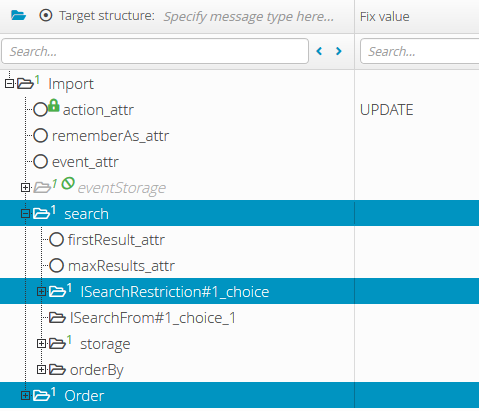Click the target structure search field
This screenshot has width=479, height=411.
155,51
